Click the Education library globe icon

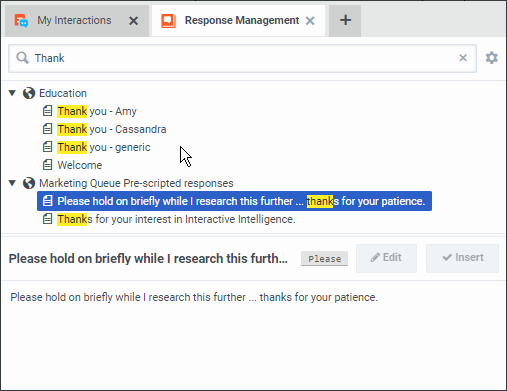[29, 93]
